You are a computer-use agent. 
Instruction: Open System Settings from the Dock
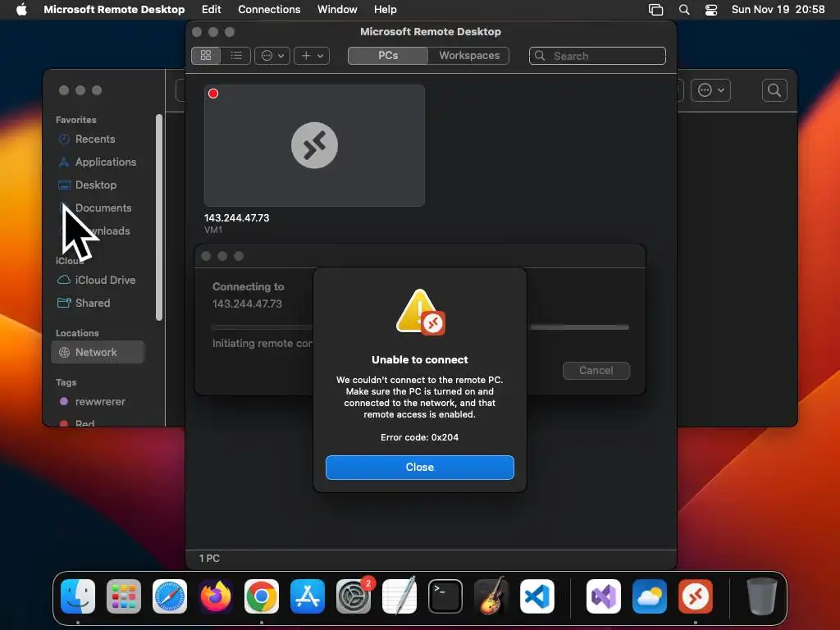point(354,596)
